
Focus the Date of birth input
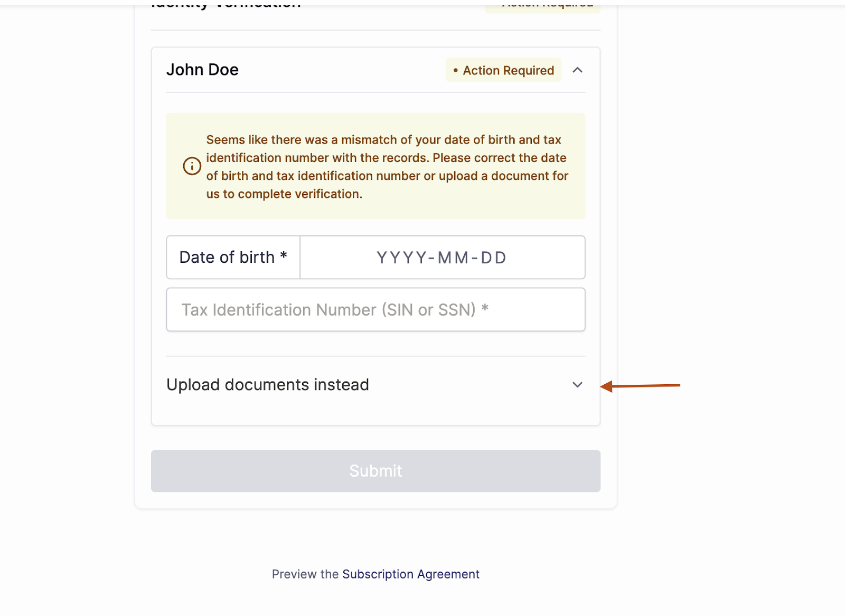coord(442,258)
